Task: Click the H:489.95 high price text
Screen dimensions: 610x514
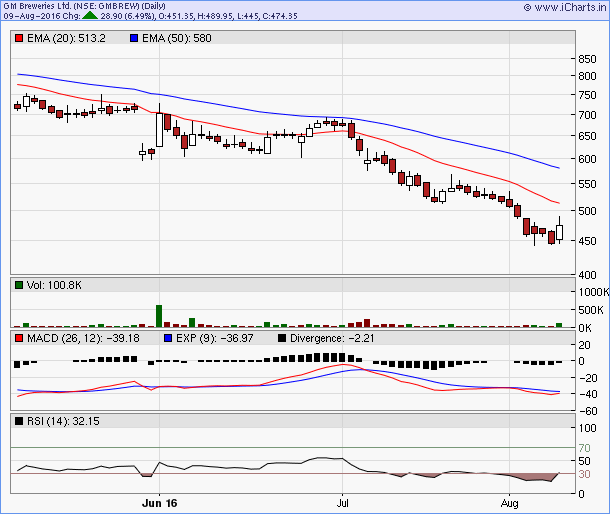Action: (216, 16)
